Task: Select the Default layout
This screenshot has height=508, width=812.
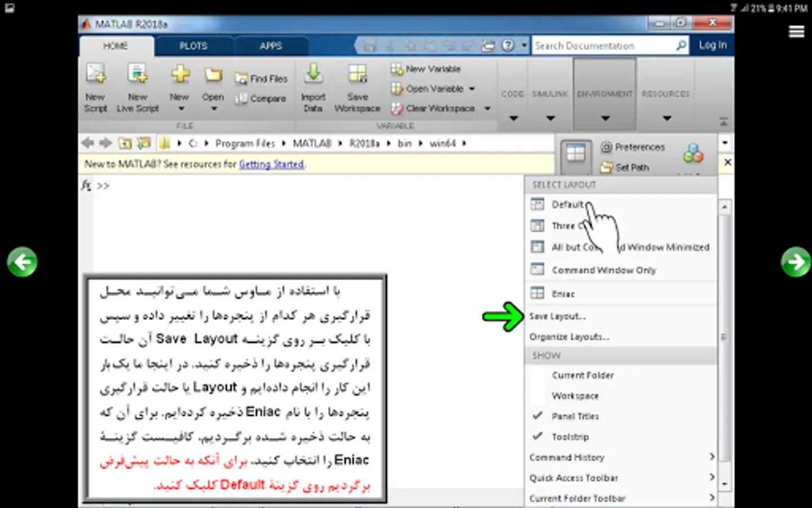Action: click(568, 204)
